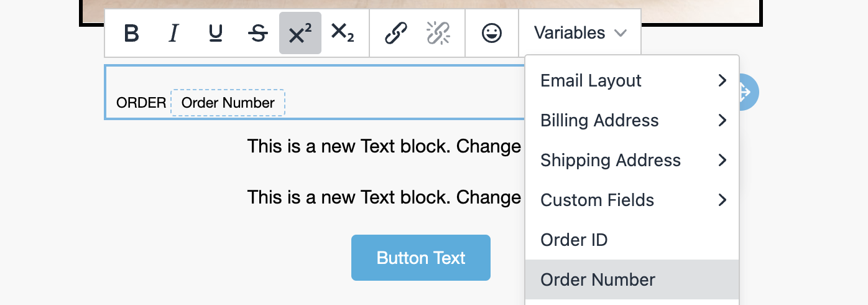Click the blue Button Text button
This screenshot has height=305, width=868.
point(421,258)
